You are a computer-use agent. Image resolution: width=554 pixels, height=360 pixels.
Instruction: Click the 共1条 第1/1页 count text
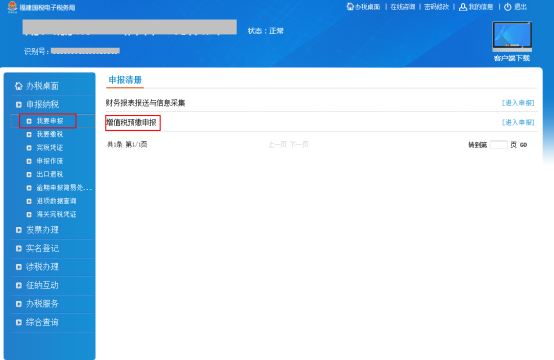pyautogui.click(x=127, y=144)
